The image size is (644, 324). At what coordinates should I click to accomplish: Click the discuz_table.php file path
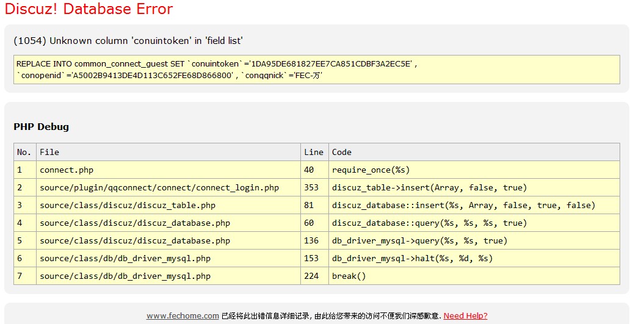128,205
